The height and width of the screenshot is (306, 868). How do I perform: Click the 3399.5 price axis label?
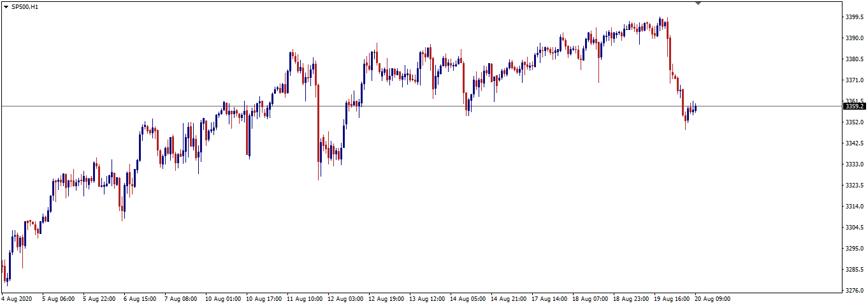[x=854, y=17]
